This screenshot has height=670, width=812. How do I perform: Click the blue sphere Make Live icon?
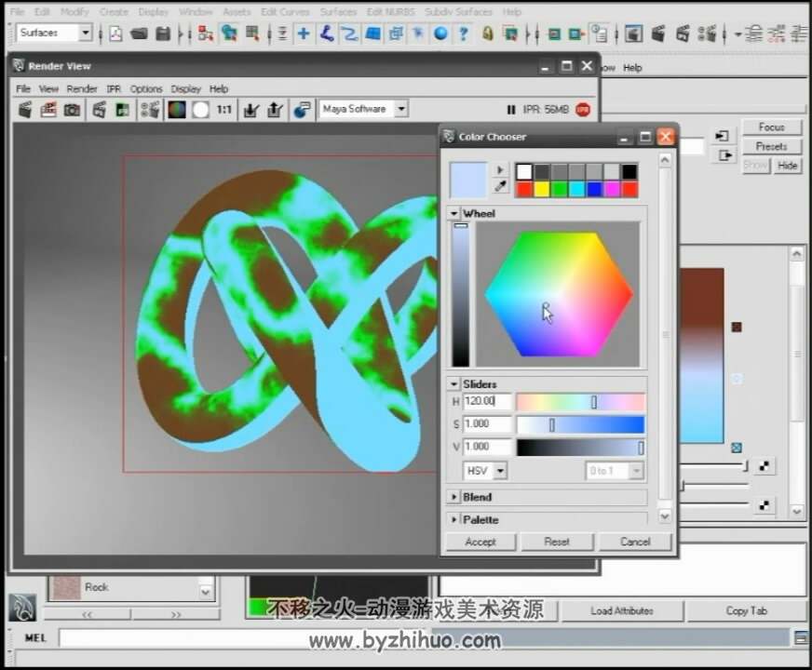coord(440,34)
